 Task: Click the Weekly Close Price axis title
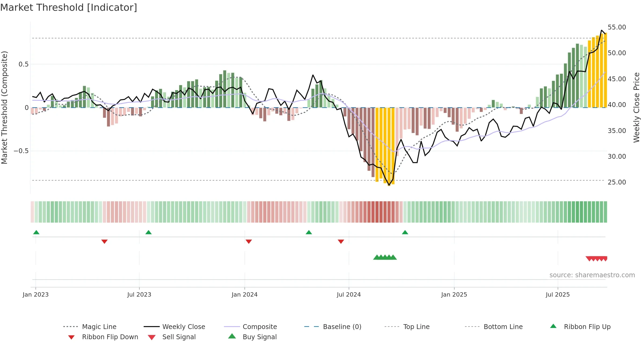[636, 108]
